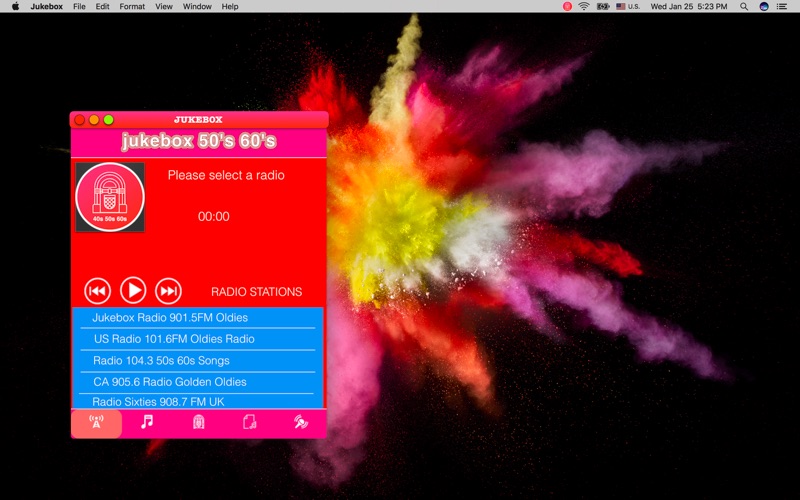The height and width of the screenshot is (500, 800).
Task: Click the 'jukebox 50's 60's' header title
Action: point(199,141)
